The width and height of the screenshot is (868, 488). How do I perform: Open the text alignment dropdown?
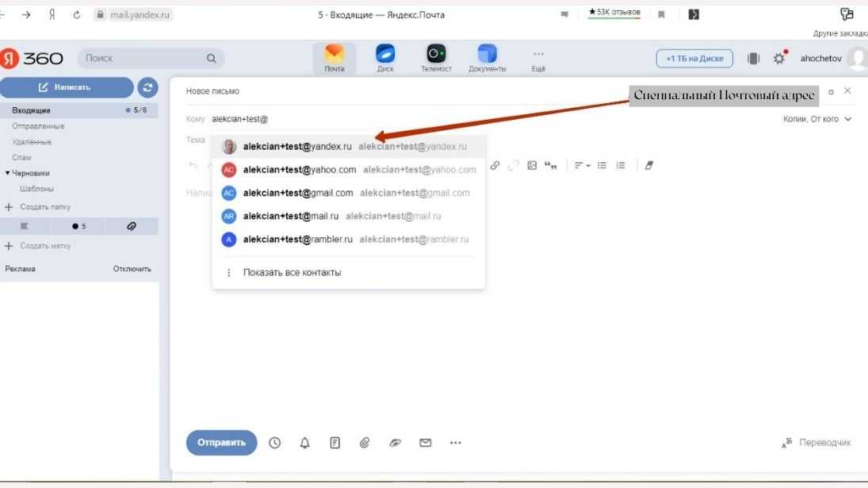[583, 165]
